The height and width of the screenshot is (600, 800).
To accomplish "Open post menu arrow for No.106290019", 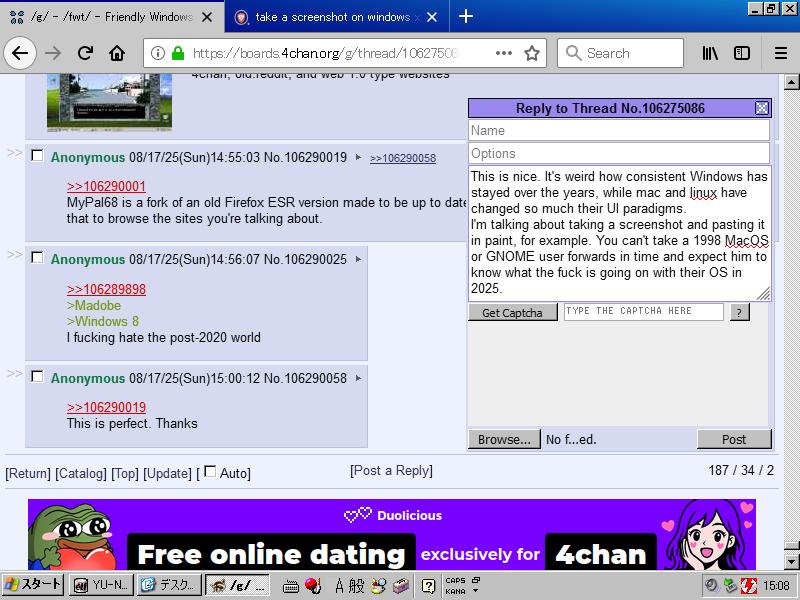I will tap(358, 157).
